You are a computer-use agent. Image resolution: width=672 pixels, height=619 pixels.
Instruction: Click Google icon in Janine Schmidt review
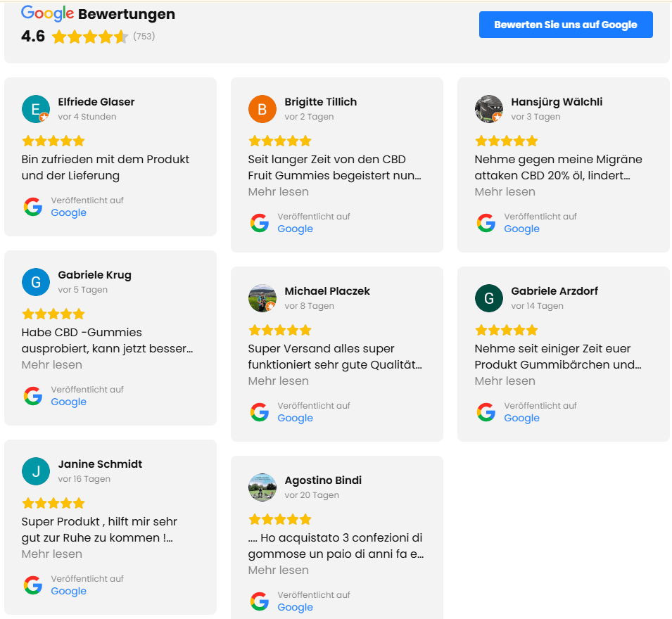tap(33, 585)
